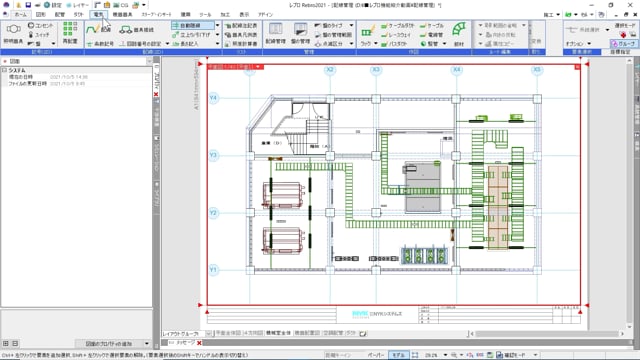640x360 pixels.
Task: Click the コンセント outlet tool
Action: coord(40,25)
